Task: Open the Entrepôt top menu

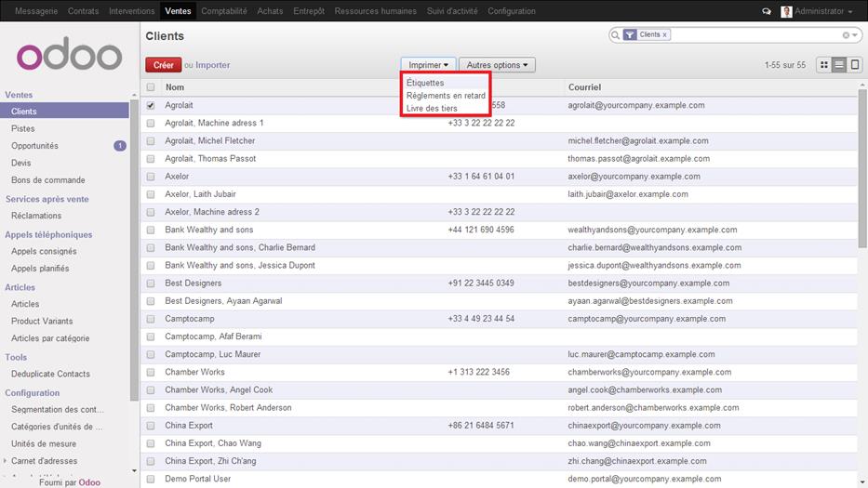Action: tap(309, 11)
